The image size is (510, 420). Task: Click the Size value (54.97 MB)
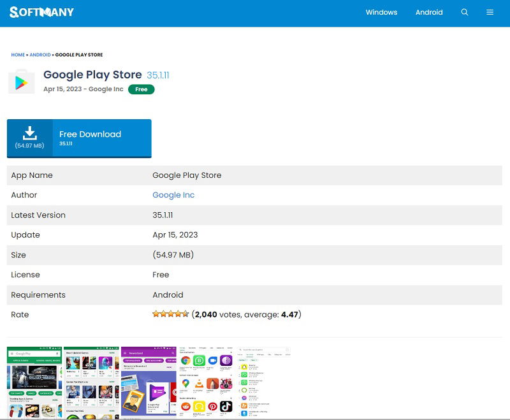click(173, 255)
